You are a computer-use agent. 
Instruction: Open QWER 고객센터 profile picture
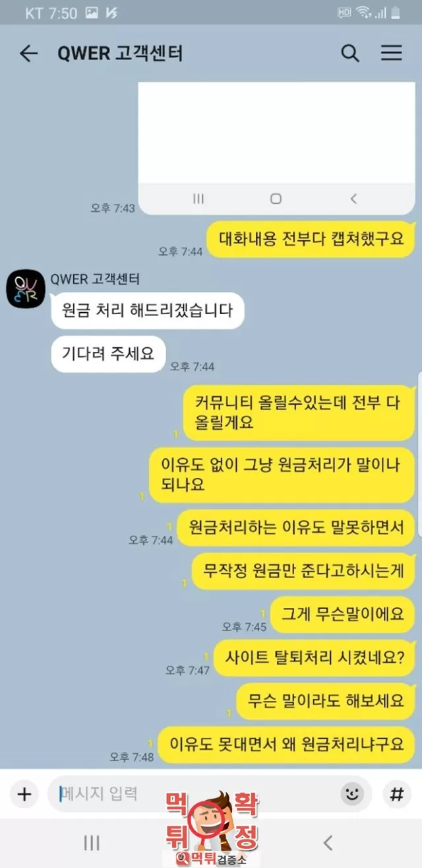(x=26, y=289)
